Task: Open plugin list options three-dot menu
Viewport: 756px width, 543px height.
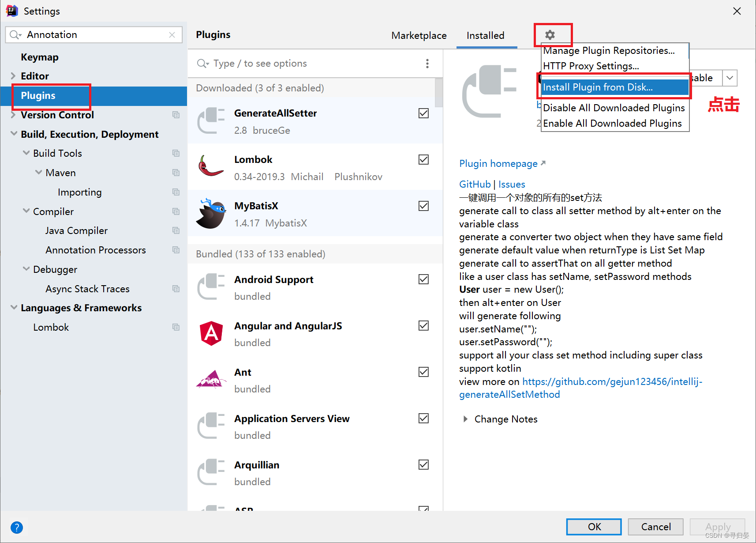Action: [427, 64]
